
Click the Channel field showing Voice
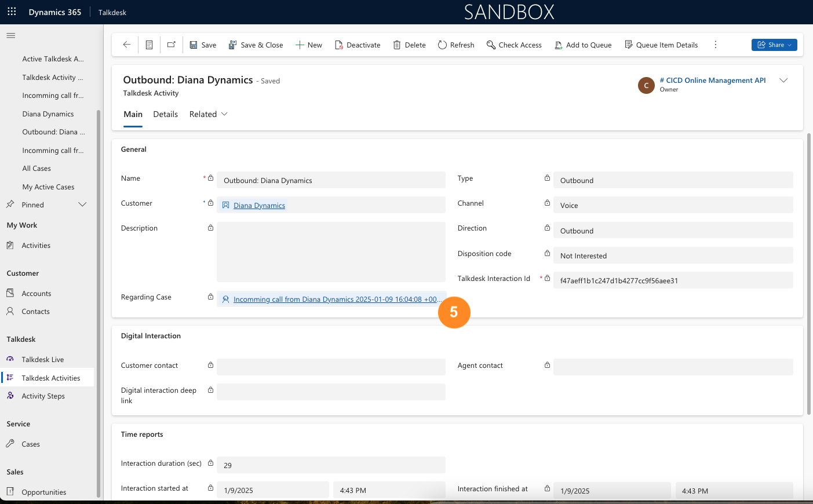tap(673, 205)
